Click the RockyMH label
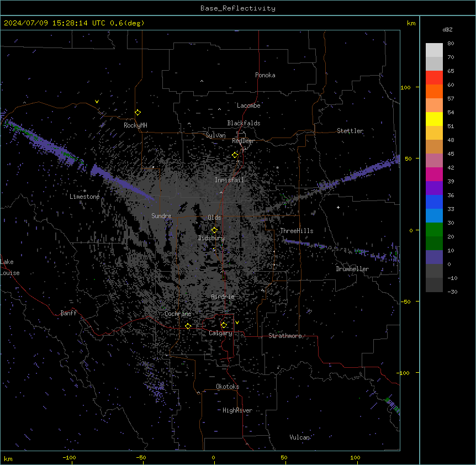This screenshot has width=476, height=465. 135,125
